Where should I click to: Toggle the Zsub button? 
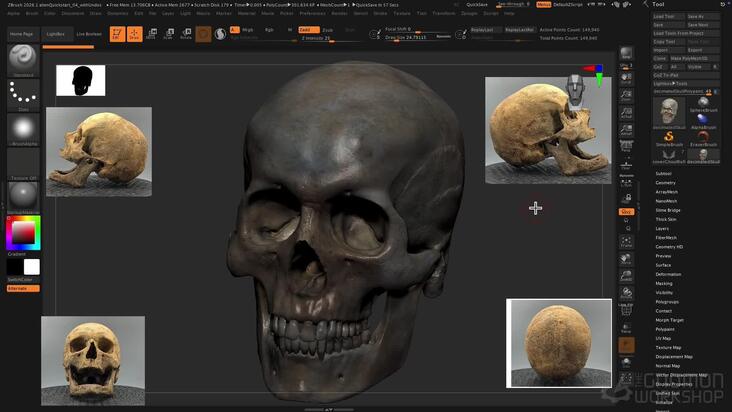coord(328,30)
